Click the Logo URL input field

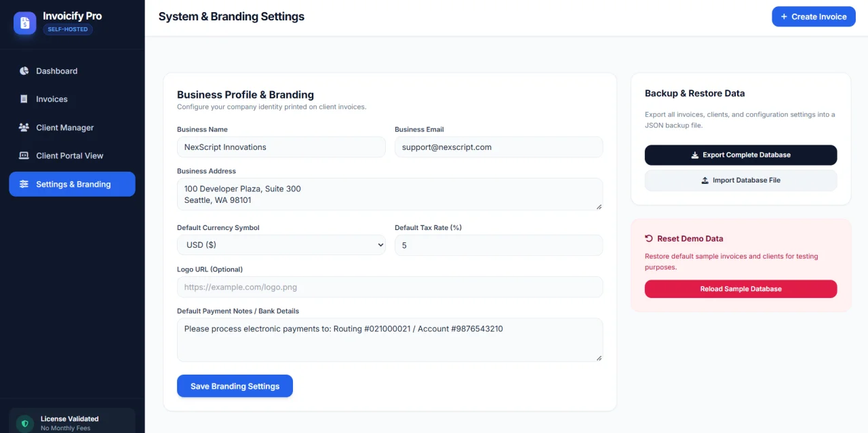pyautogui.click(x=390, y=287)
